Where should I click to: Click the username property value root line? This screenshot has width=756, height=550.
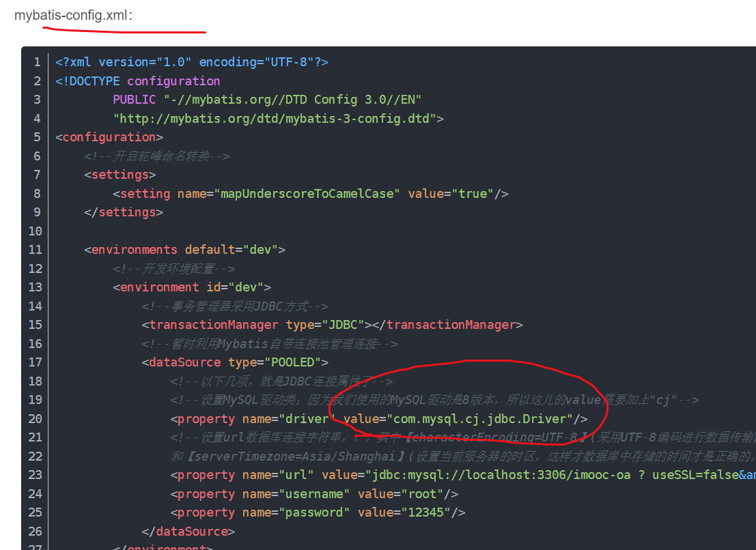click(x=314, y=494)
